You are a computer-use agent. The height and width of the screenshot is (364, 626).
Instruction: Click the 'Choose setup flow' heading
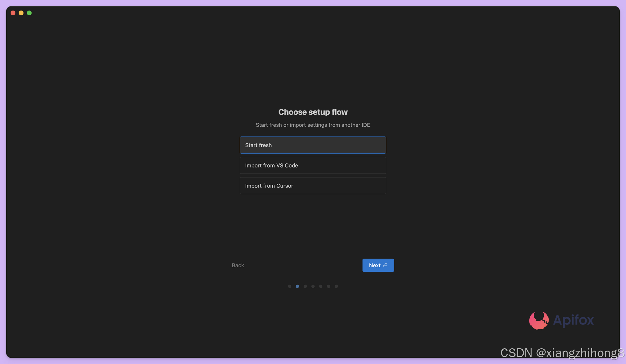313,112
